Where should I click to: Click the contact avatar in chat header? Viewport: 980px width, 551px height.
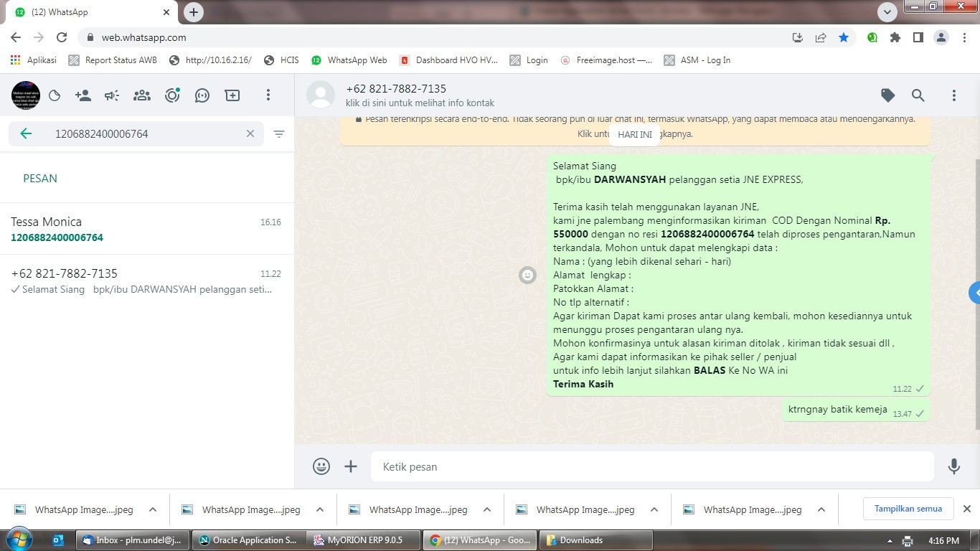tap(321, 95)
